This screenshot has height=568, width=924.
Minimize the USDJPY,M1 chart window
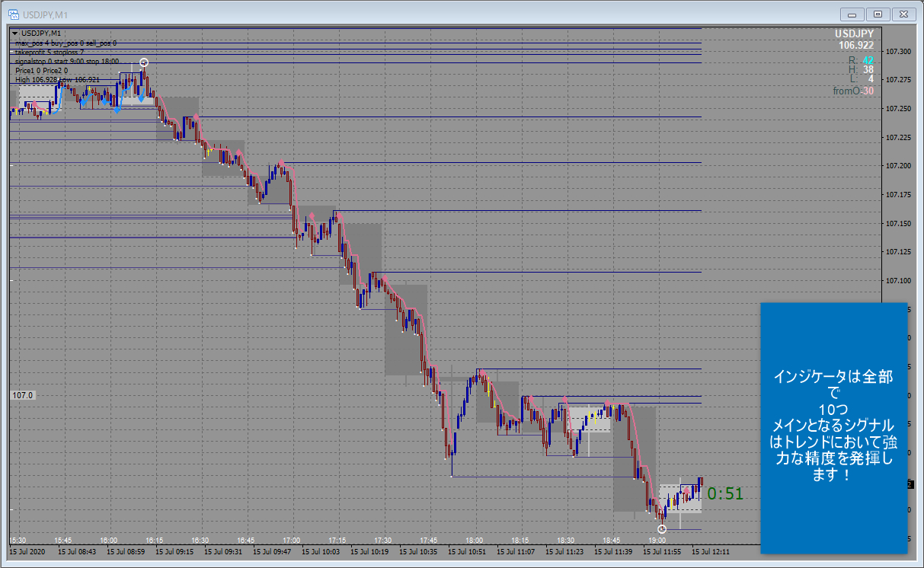tap(852, 14)
